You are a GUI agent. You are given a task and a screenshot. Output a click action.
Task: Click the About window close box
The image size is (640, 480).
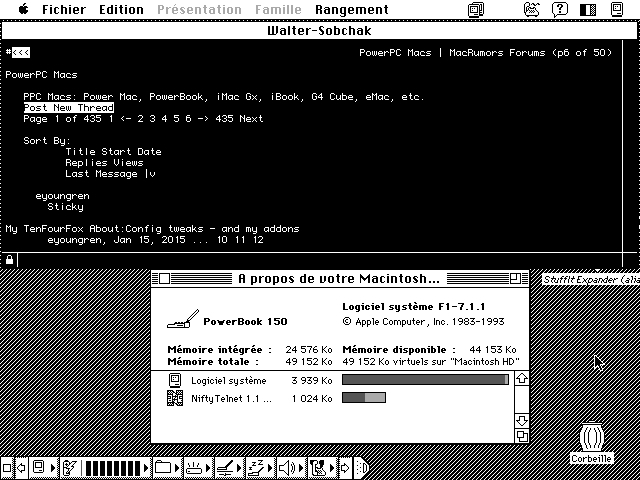point(164,279)
